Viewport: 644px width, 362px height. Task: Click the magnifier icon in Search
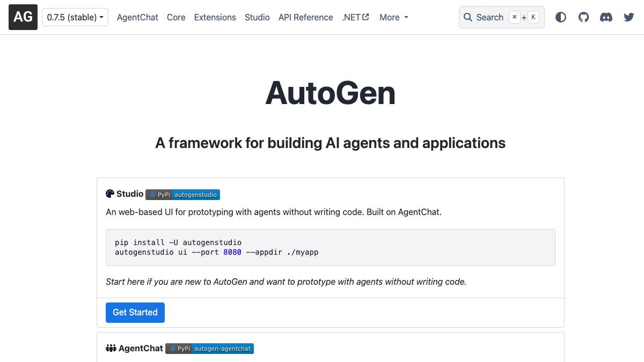coord(468,17)
